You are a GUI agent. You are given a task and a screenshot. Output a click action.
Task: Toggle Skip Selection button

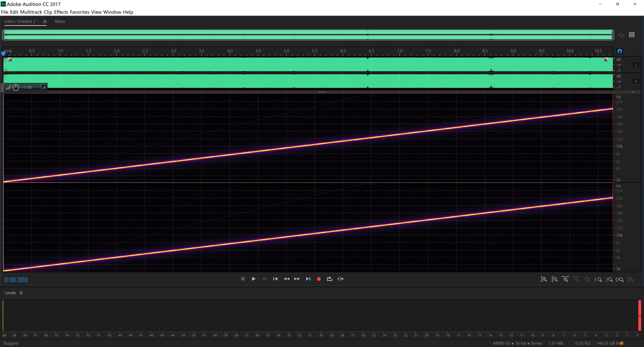(x=340, y=279)
